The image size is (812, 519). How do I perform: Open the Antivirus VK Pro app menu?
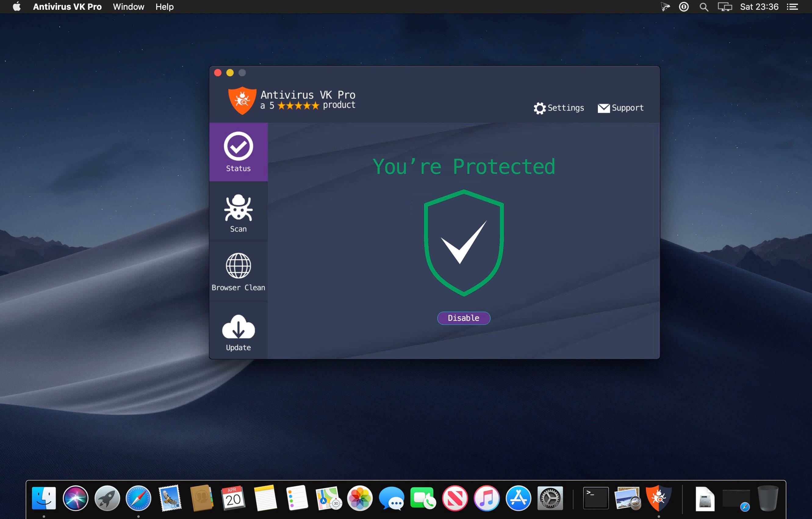pyautogui.click(x=67, y=7)
